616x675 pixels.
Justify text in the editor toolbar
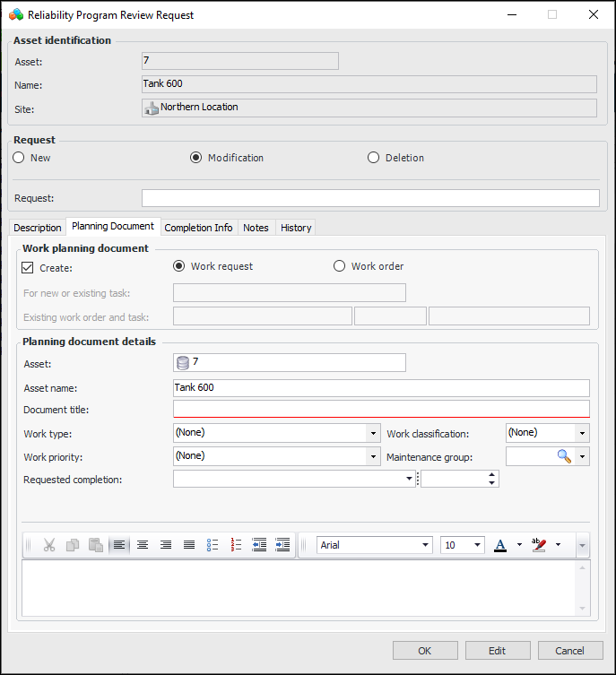[189, 545]
